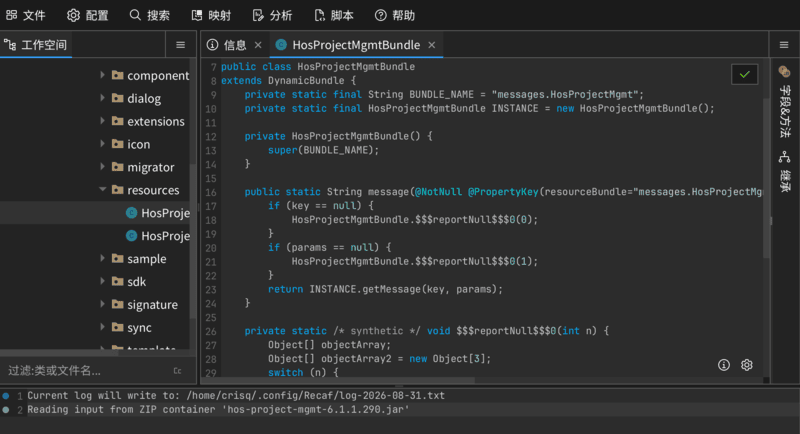The height and width of the screenshot is (434, 800).
Task: Expand the migrator folder
Action: coord(103,167)
